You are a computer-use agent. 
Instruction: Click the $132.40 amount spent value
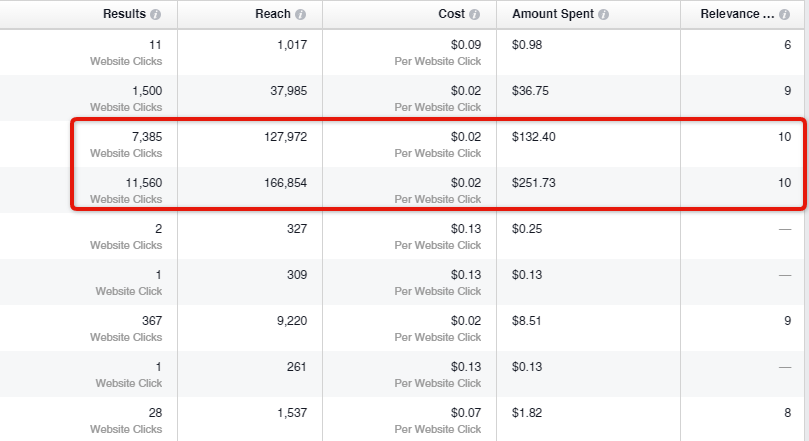533,137
